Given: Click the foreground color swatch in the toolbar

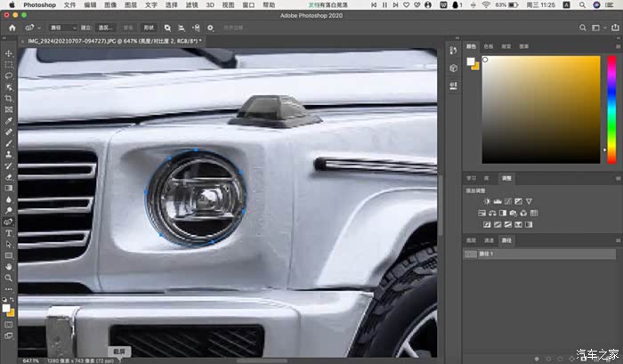Looking at the screenshot, I should tap(6, 308).
